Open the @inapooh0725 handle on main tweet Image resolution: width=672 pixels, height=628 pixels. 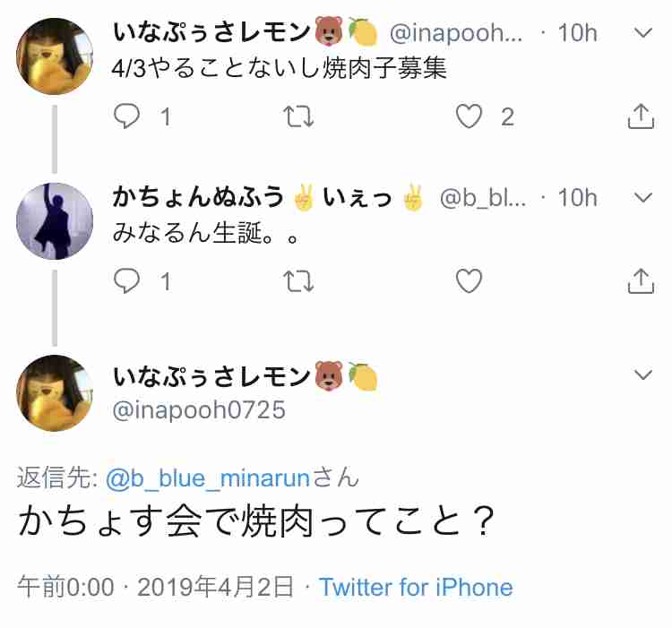pos(199,410)
